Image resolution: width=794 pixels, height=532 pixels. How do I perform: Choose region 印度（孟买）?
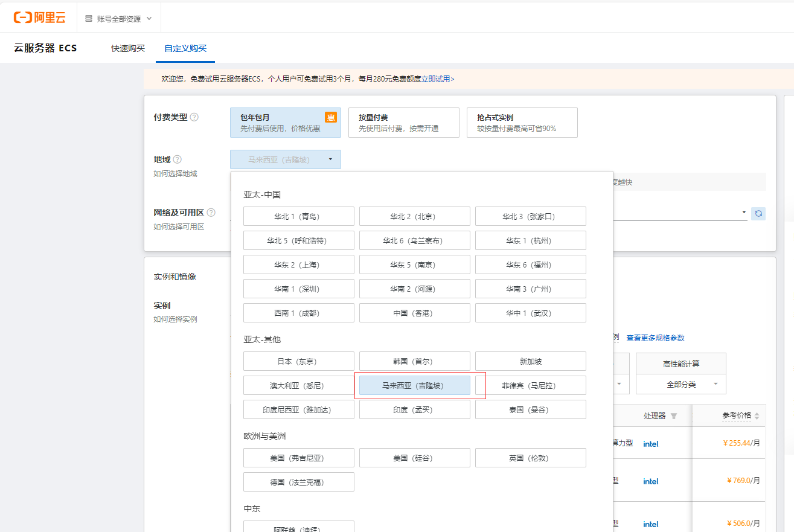coord(415,409)
